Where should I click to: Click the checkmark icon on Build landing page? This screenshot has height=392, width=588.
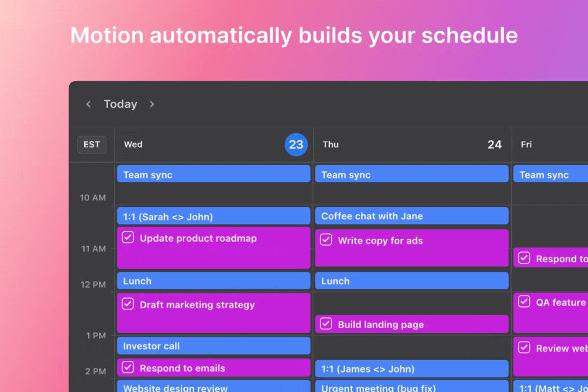pyautogui.click(x=326, y=323)
